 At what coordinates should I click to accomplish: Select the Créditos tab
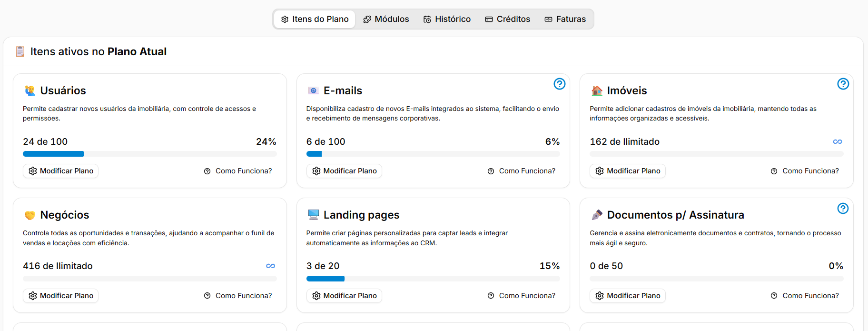[507, 19]
